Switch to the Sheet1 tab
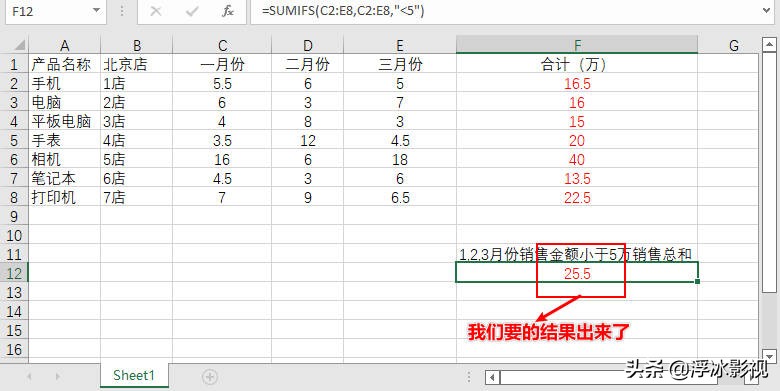Screen dimensions: 780x391 [134, 375]
